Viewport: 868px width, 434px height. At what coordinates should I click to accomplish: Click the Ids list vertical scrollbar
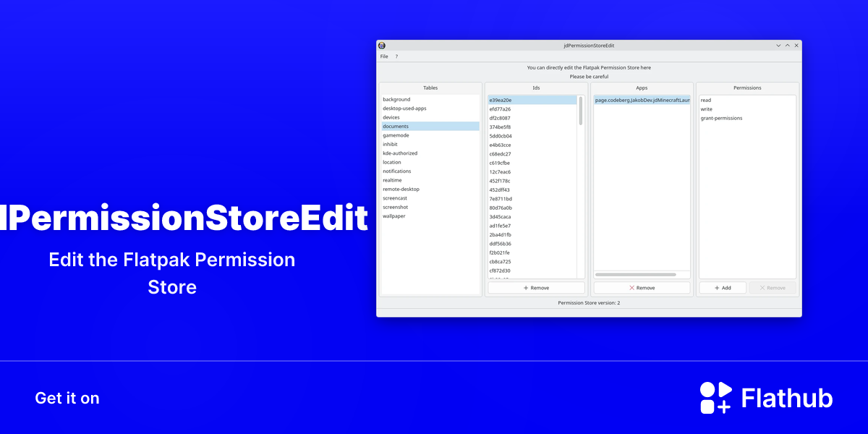tap(581, 111)
